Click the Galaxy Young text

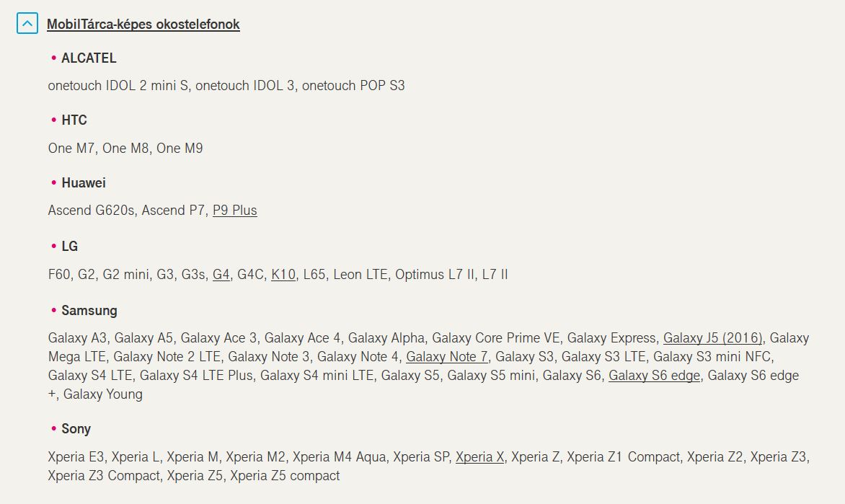[x=103, y=394]
